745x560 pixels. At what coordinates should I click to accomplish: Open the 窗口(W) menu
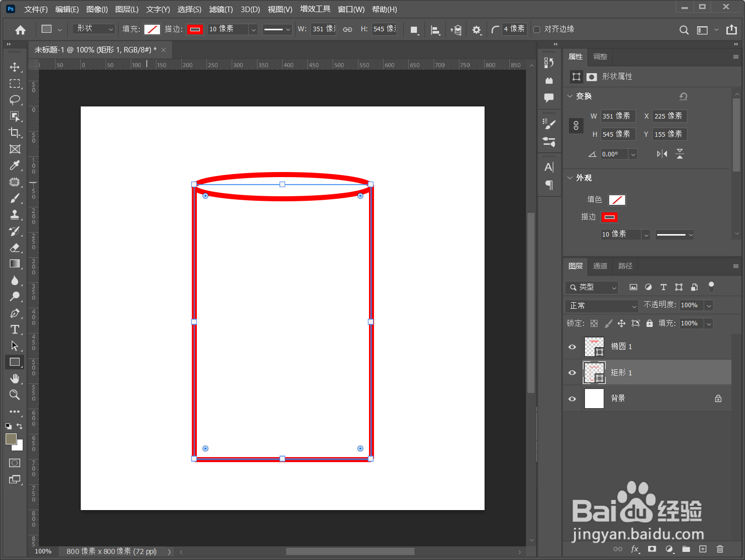point(351,9)
